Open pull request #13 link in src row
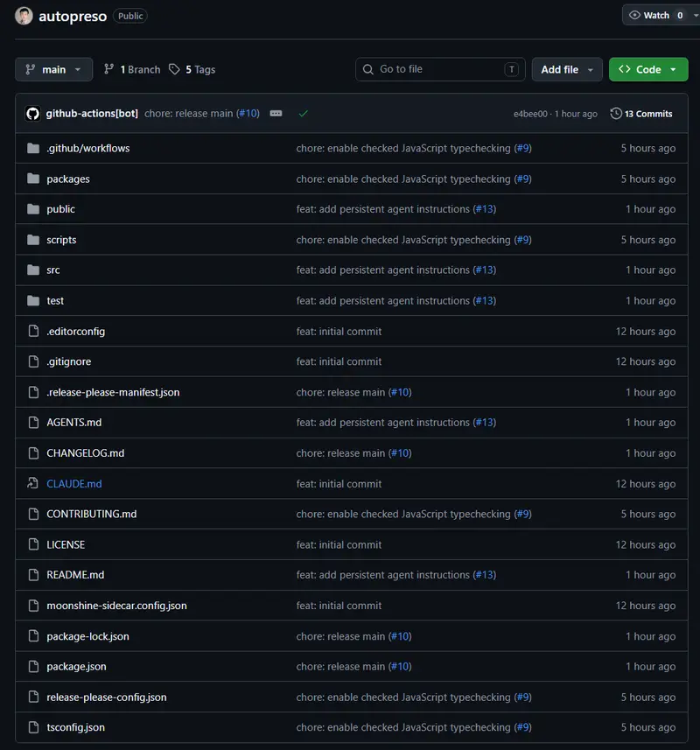This screenshot has width=700, height=750. pyautogui.click(x=485, y=270)
